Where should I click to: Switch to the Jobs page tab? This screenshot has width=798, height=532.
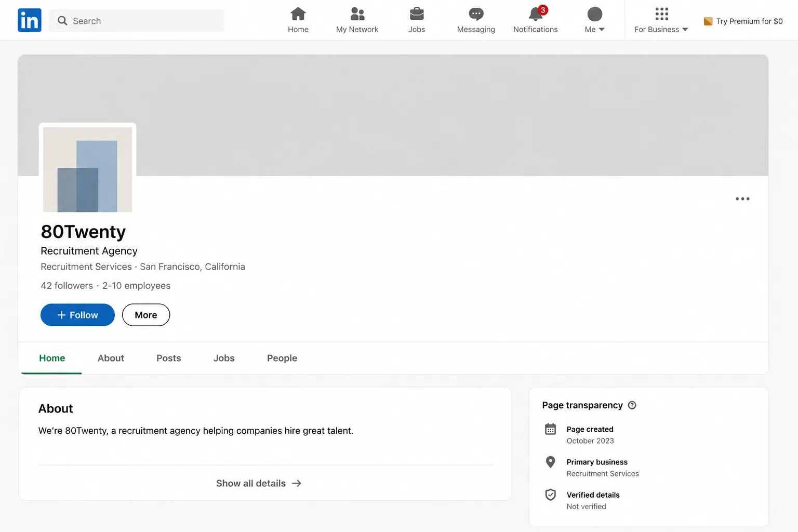(224, 358)
